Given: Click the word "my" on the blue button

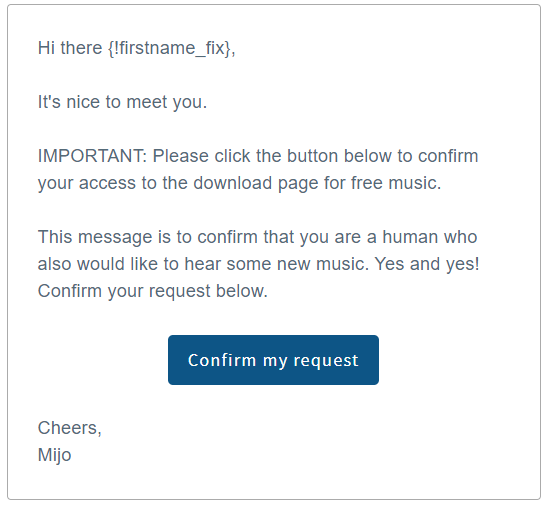Looking at the screenshot, I should coord(275,361).
